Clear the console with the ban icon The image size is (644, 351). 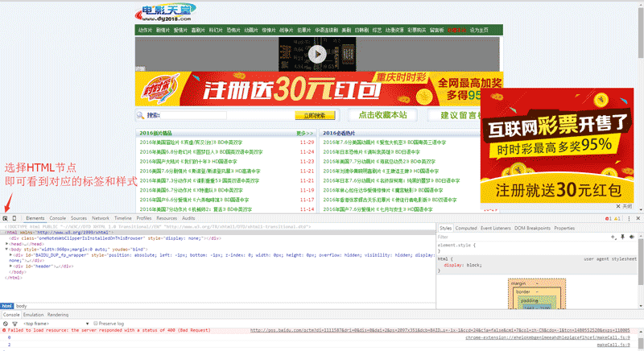(6, 324)
